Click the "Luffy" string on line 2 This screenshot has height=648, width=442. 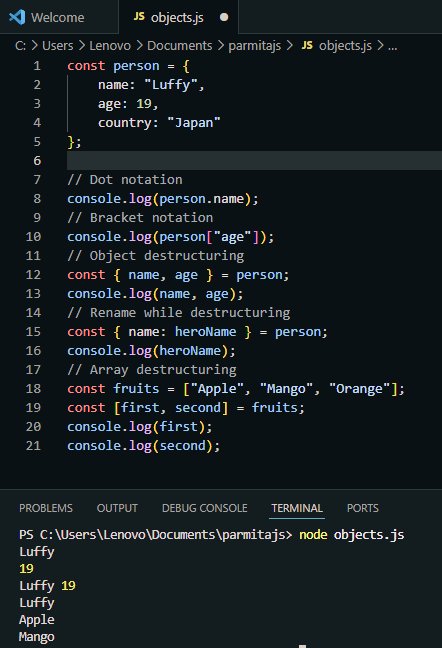170,85
